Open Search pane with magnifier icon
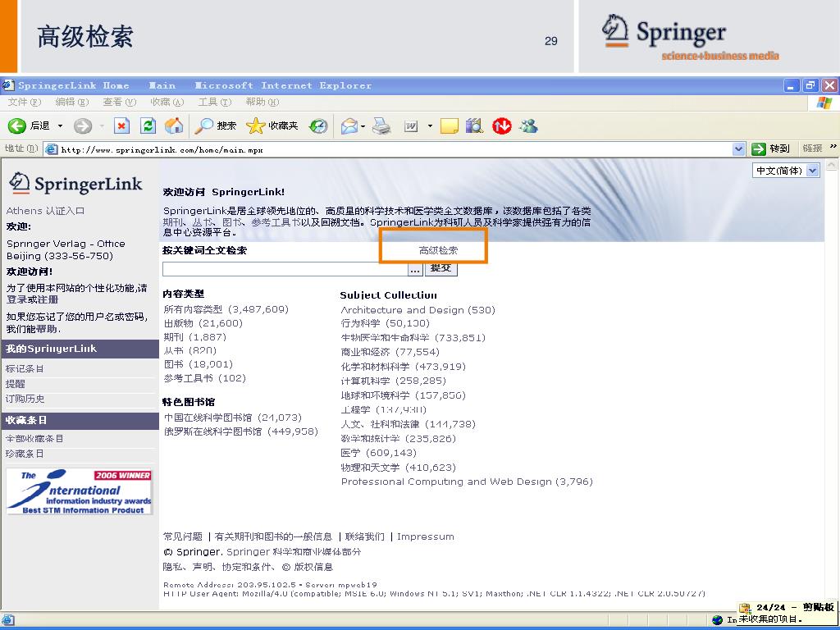Image resolution: width=840 pixels, height=630 pixels. tap(203, 126)
